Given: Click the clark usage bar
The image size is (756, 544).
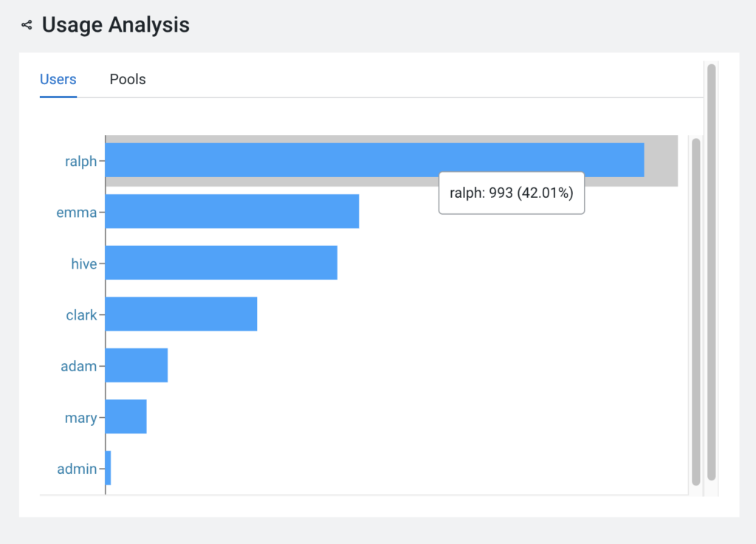Looking at the screenshot, I should pyautogui.click(x=181, y=314).
